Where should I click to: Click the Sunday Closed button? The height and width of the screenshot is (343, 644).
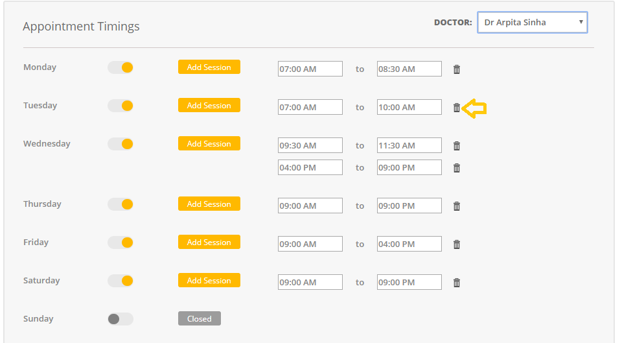pos(199,318)
